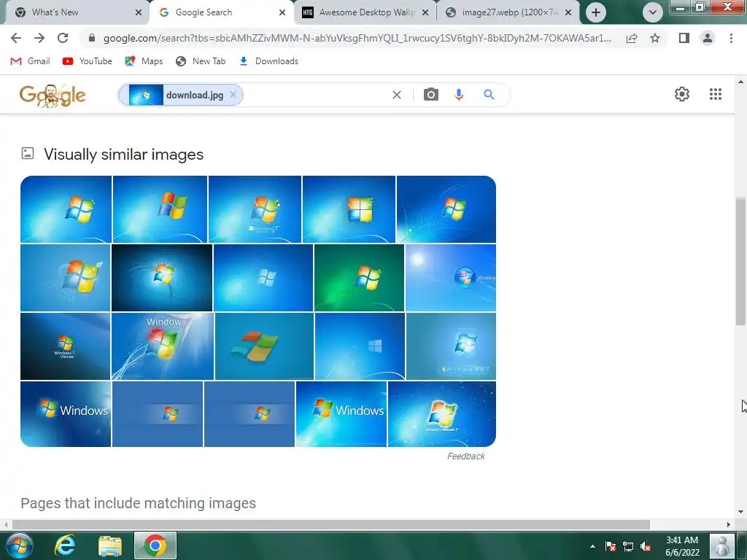Open the network tray icon
The image size is (747, 560).
[628, 546]
